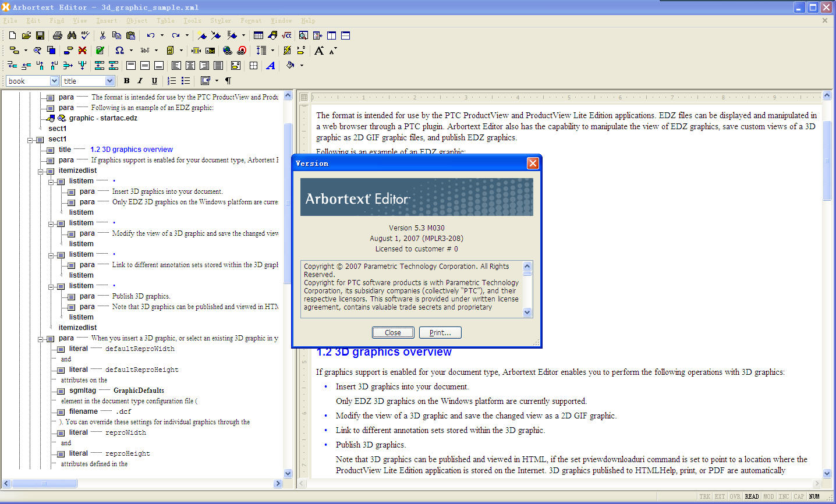The height and width of the screenshot is (504, 836).
Task: Click the Print icon in the toolbar
Action: [x=58, y=36]
